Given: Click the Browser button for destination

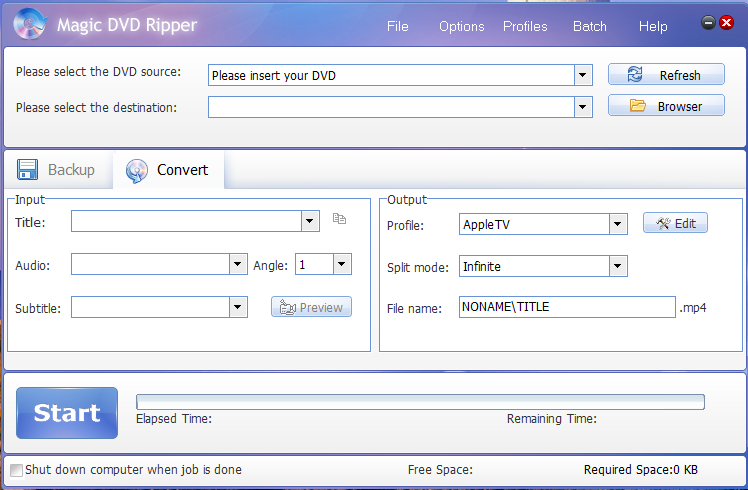Looking at the screenshot, I should coord(666,106).
